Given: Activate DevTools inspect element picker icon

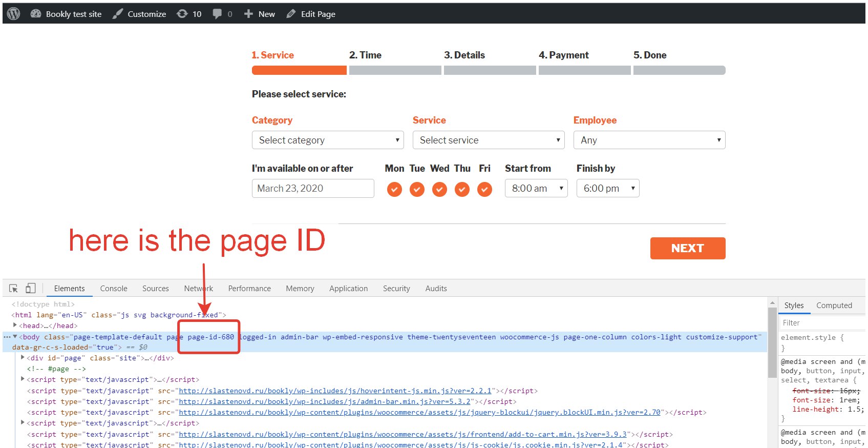Looking at the screenshot, I should 14,289.
